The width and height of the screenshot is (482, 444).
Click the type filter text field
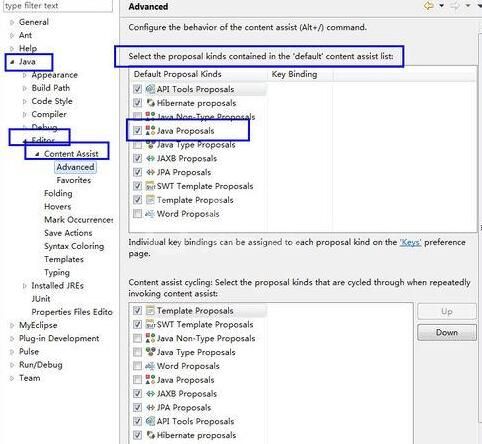pos(58,6)
